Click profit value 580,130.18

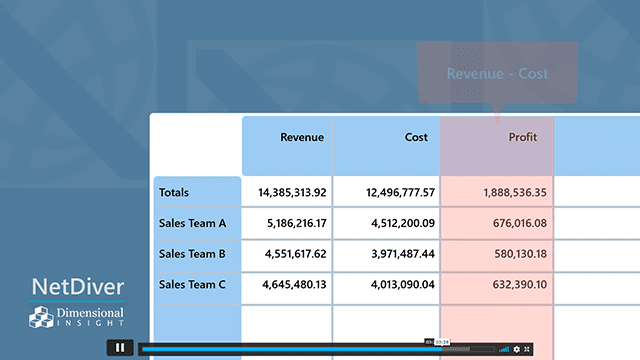(520, 254)
